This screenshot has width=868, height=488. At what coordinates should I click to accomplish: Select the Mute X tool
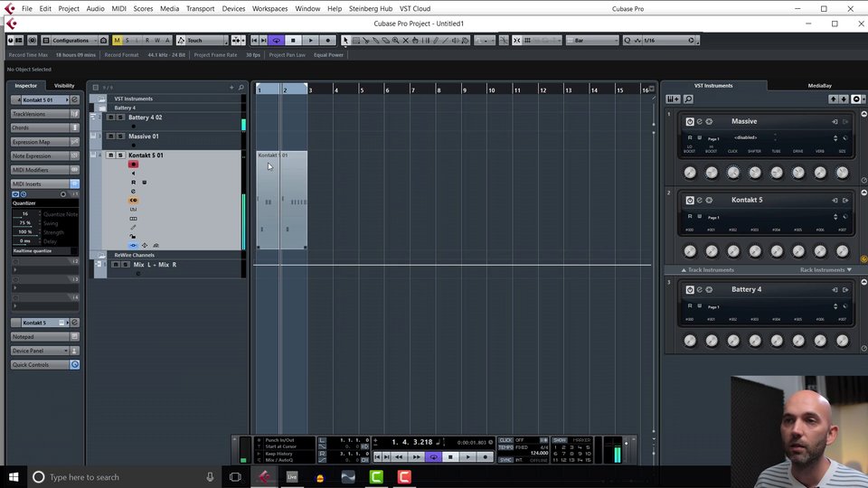click(x=405, y=41)
